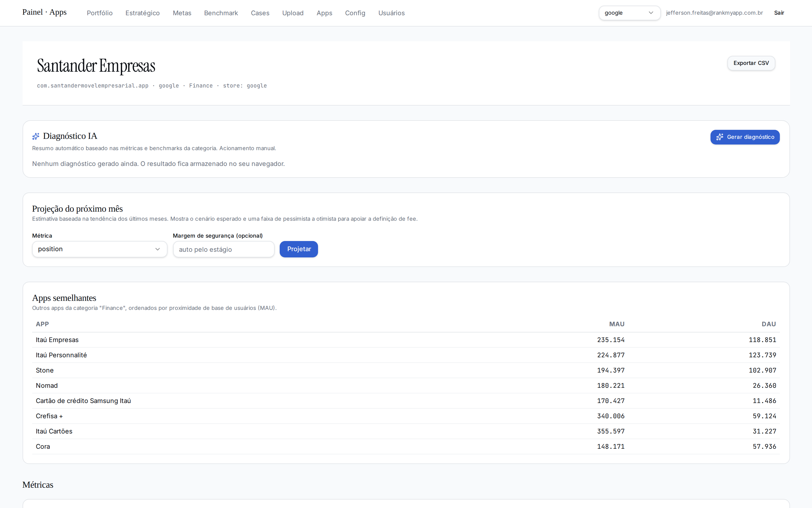
Task: Click the Crefisa + app name
Action: pos(49,416)
